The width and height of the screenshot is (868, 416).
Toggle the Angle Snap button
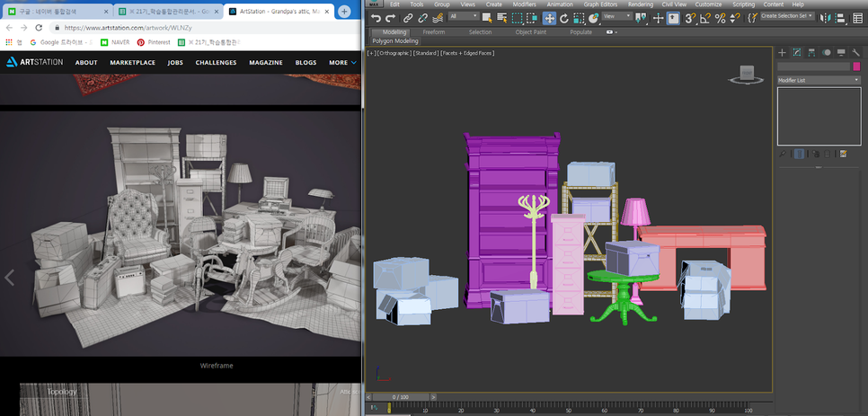(705, 18)
